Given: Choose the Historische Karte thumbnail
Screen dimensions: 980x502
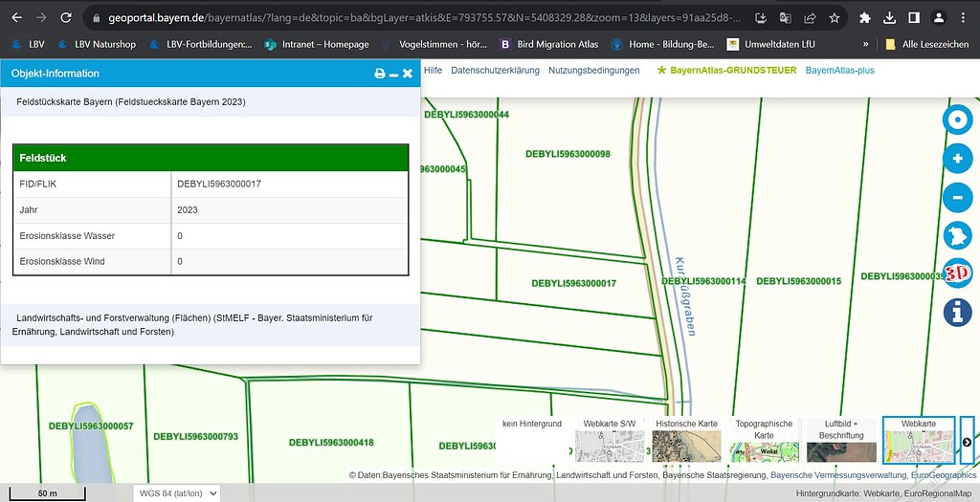Looking at the screenshot, I should (x=686, y=440).
